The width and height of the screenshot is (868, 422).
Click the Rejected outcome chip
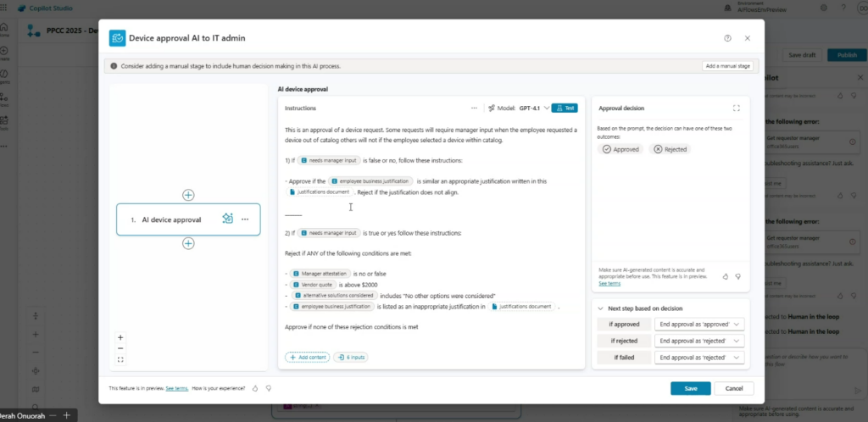coord(670,149)
